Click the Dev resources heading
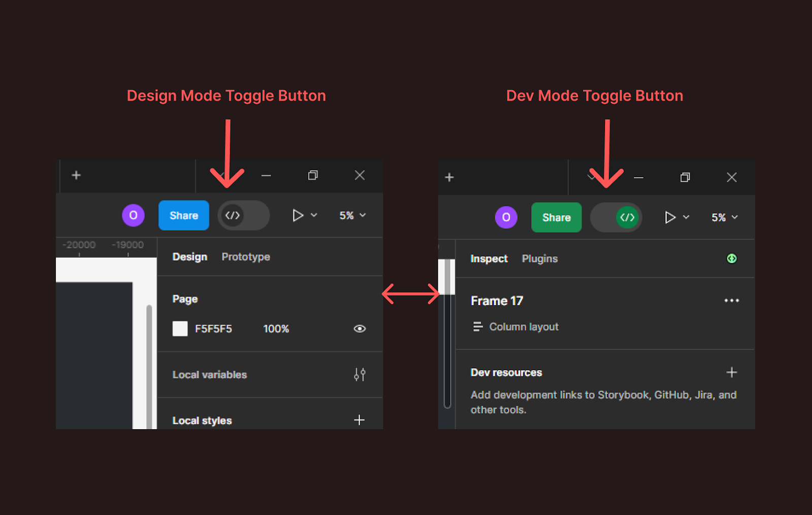This screenshot has width=812, height=515. (506, 373)
